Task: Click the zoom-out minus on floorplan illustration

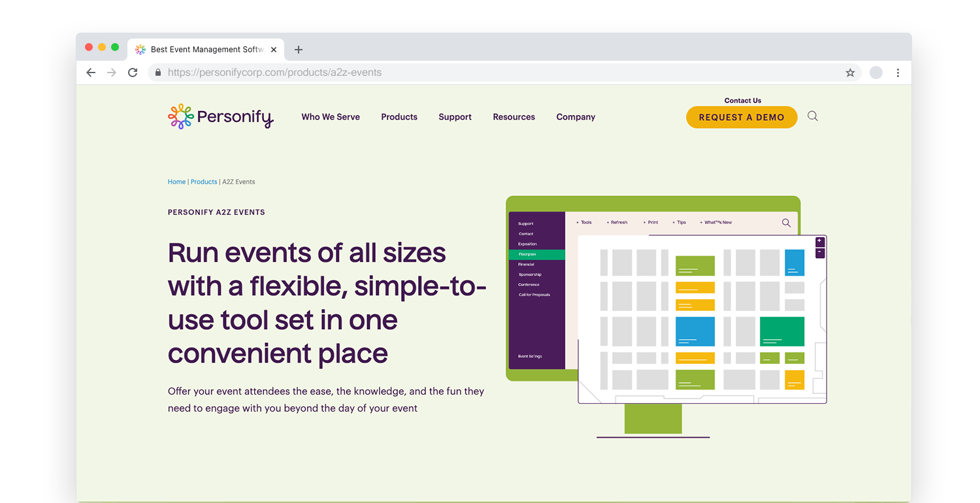Action: pyautogui.click(x=820, y=253)
